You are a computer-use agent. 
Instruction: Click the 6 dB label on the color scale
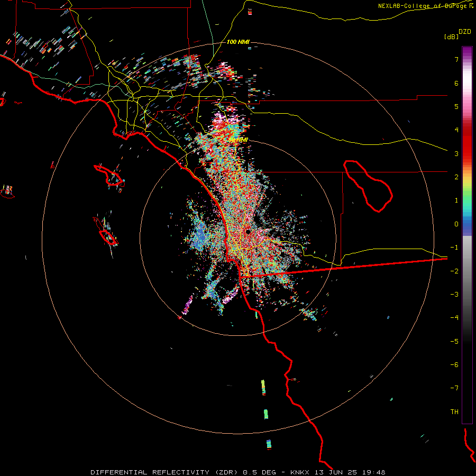pyautogui.click(x=456, y=83)
